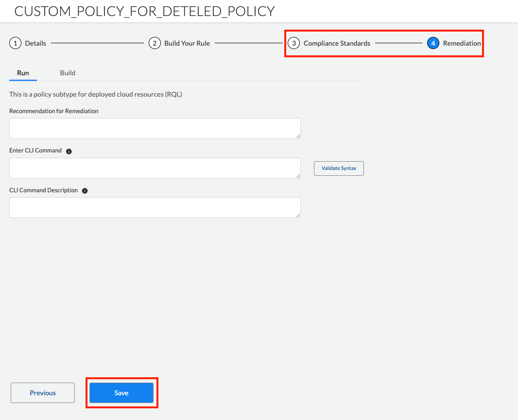Click the blue step 4 circle

433,43
